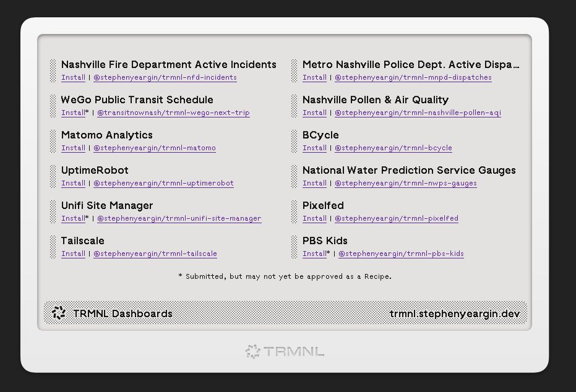Open the @stephenyeargin/trmnl-nwps-gauges repository link
Screen dimensions: 576x392
pyautogui.click(x=406, y=183)
